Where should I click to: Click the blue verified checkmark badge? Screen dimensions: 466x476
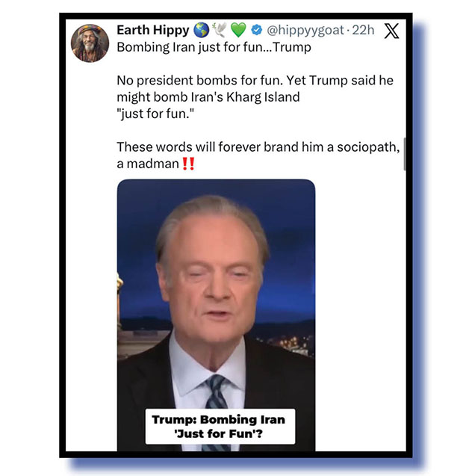pyautogui.click(x=257, y=30)
